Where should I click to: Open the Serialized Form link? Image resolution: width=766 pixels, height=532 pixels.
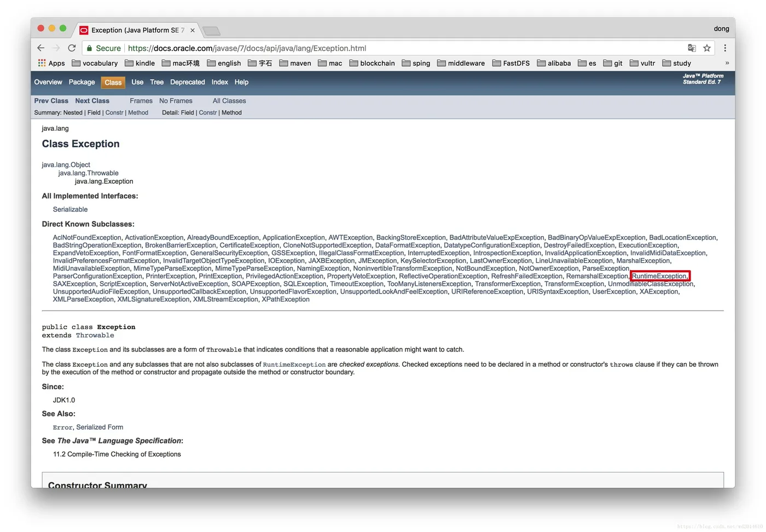[x=100, y=428]
